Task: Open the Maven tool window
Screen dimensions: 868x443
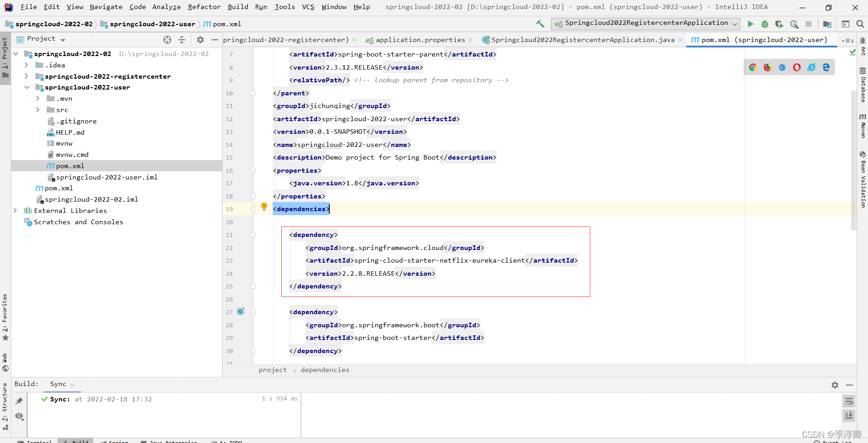Action: pos(863,126)
